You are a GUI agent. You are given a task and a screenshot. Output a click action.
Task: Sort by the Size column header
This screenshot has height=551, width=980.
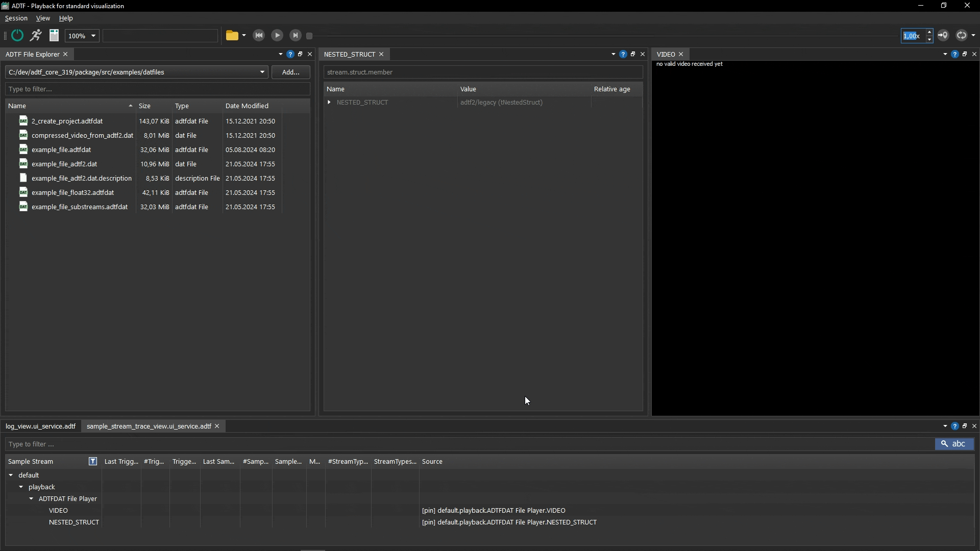[154, 106]
